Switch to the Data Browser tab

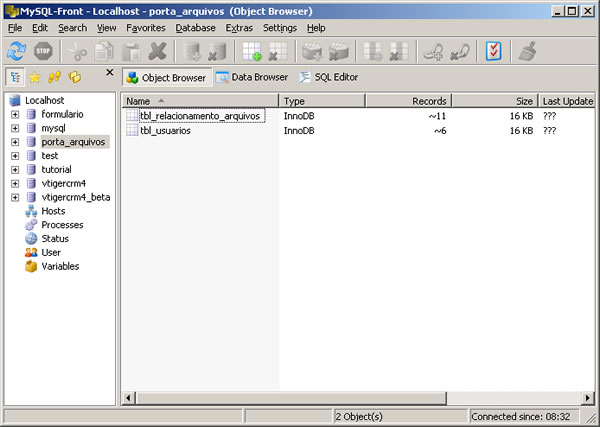pyautogui.click(x=252, y=77)
